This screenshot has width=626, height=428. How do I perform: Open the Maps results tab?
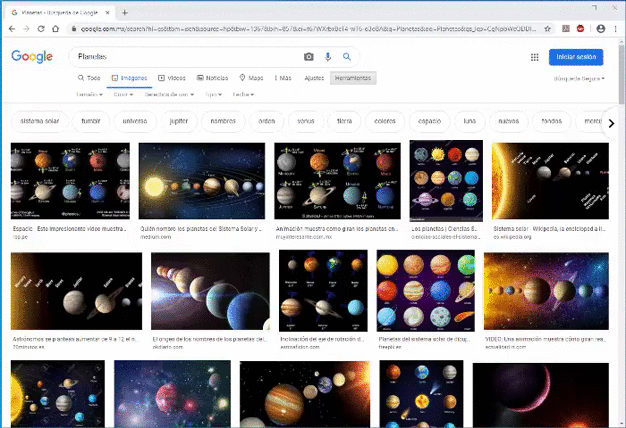click(251, 78)
